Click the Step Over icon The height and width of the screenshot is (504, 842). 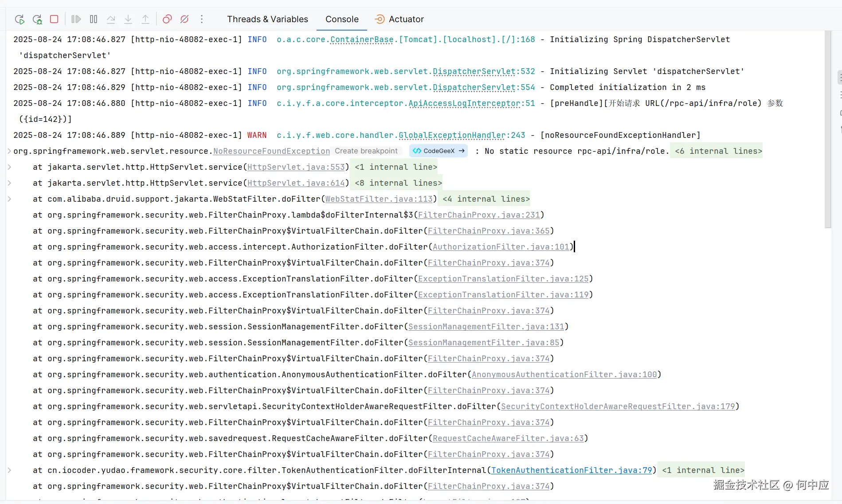(111, 19)
